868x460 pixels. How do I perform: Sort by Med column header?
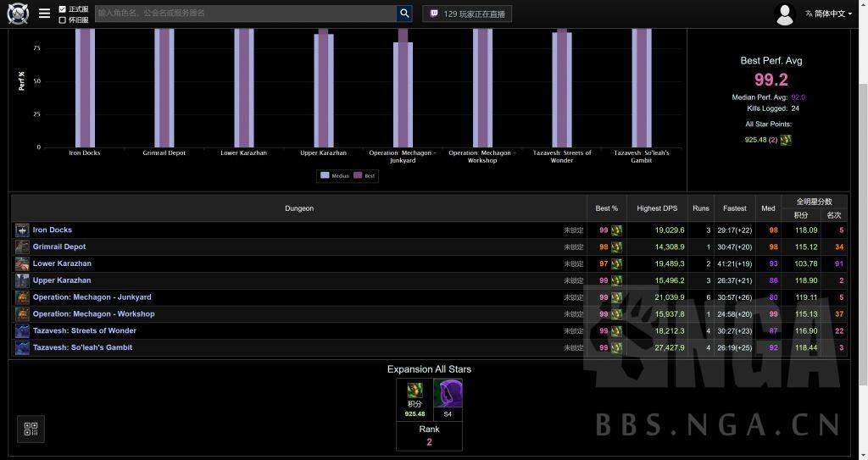768,208
